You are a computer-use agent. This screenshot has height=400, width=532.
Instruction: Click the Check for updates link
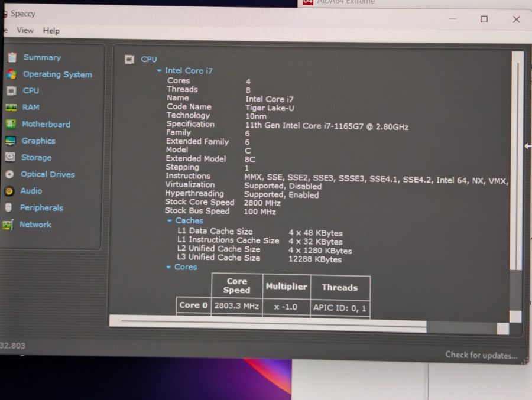481,355
